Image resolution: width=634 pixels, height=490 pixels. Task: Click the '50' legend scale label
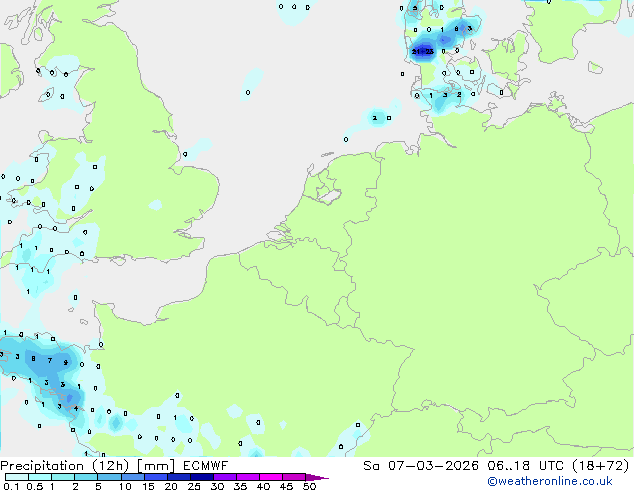(x=309, y=486)
